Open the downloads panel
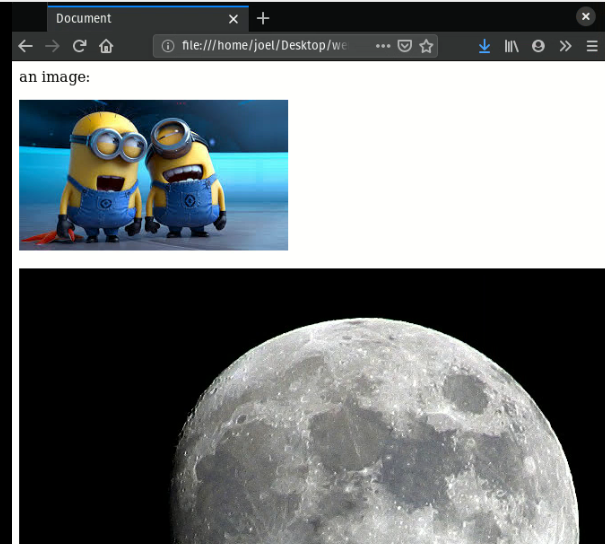 click(x=485, y=46)
